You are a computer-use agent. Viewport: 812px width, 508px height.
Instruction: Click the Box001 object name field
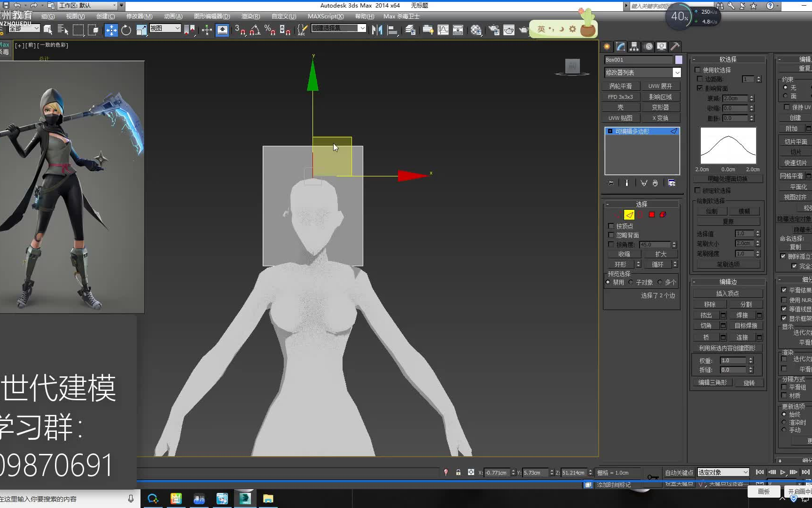pyautogui.click(x=638, y=60)
